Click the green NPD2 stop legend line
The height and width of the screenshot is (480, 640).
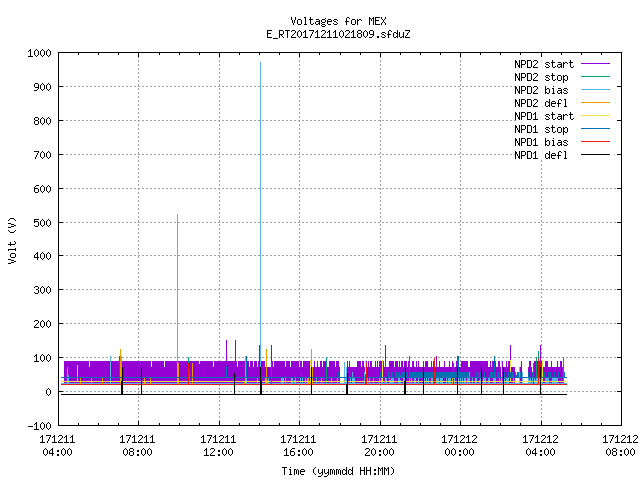coord(595,76)
